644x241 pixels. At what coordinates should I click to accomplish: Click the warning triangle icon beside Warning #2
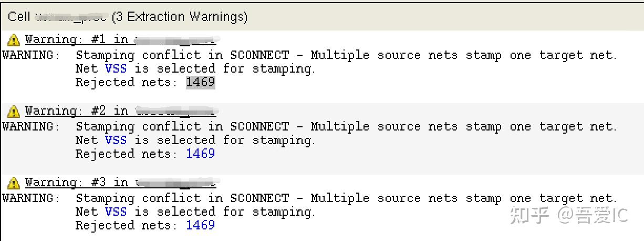pos(15,112)
